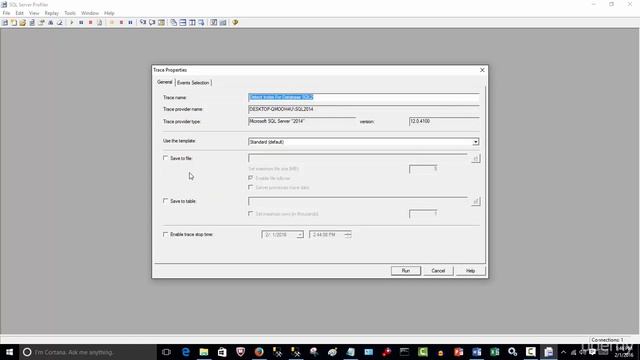Open Word from the taskbar
This screenshot has width=640, height=360.
pos(476,352)
